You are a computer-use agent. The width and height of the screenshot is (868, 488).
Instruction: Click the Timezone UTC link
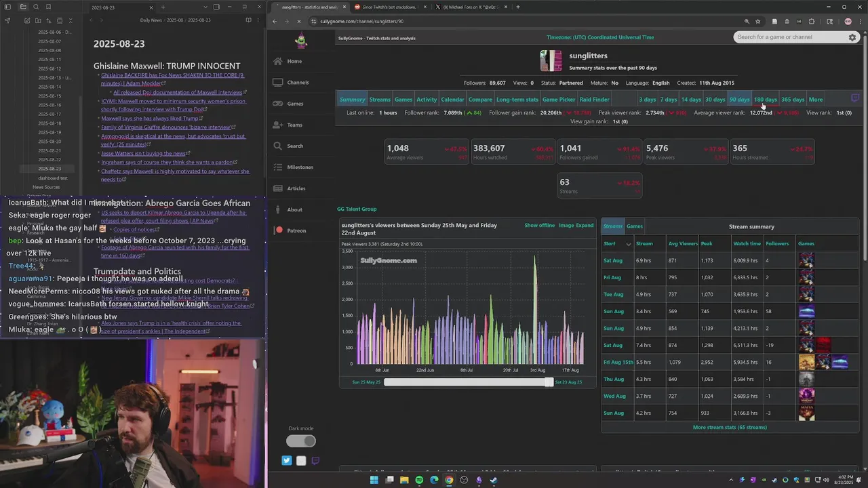pyautogui.click(x=600, y=37)
